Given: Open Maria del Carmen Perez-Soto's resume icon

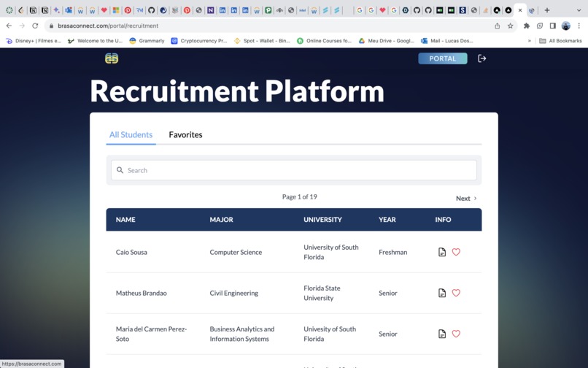Looking at the screenshot, I should (442, 334).
